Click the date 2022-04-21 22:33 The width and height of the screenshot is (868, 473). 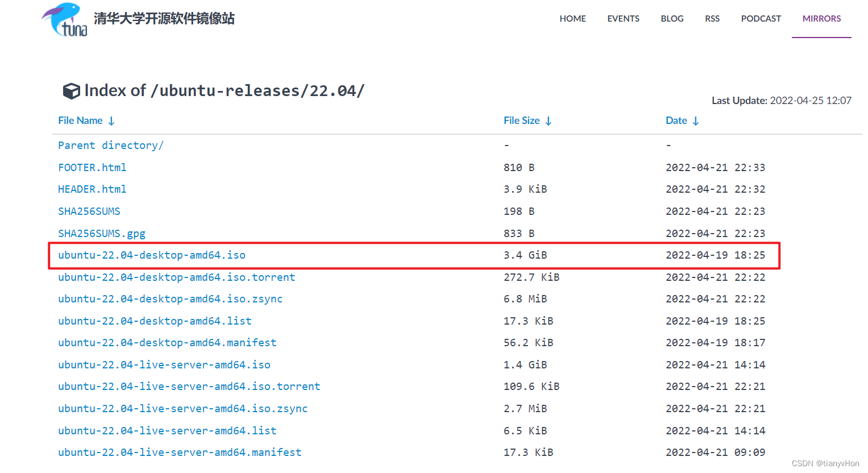[x=716, y=168]
